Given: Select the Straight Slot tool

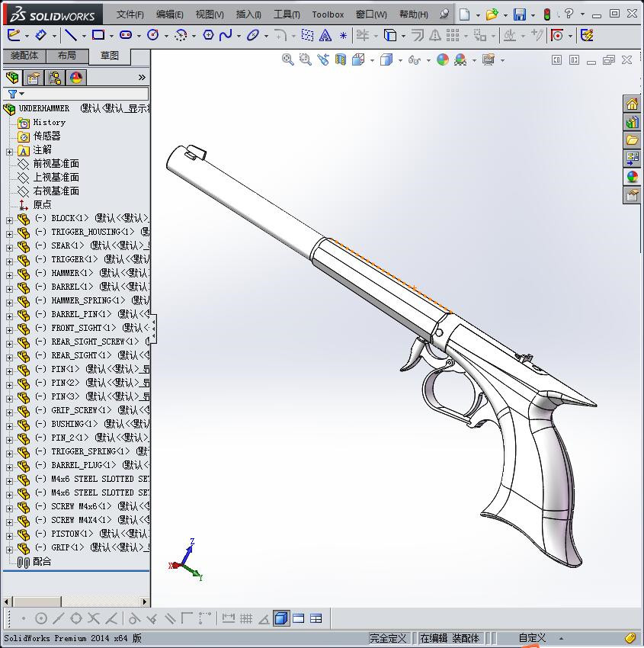Looking at the screenshot, I should pyautogui.click(x=126, y=35).
